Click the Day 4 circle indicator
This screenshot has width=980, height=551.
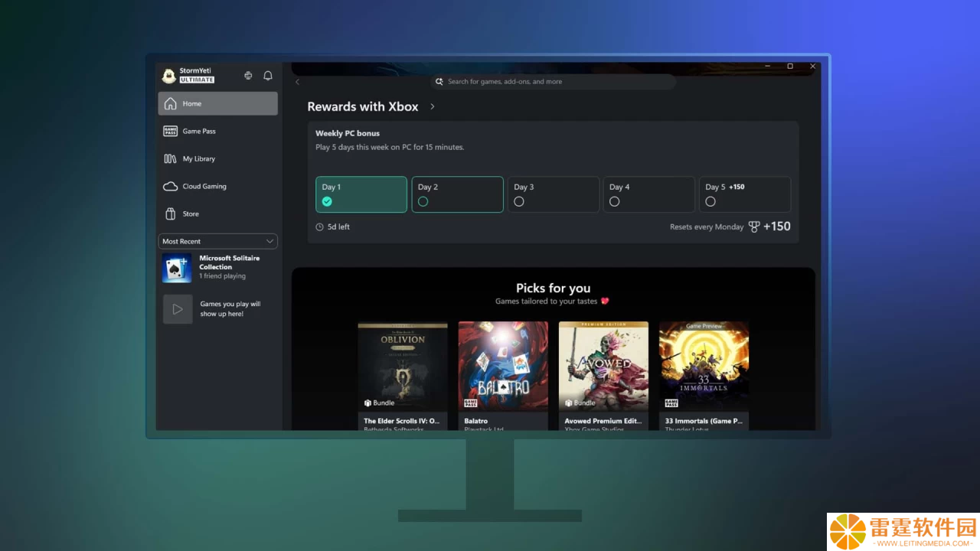[615, 201]
